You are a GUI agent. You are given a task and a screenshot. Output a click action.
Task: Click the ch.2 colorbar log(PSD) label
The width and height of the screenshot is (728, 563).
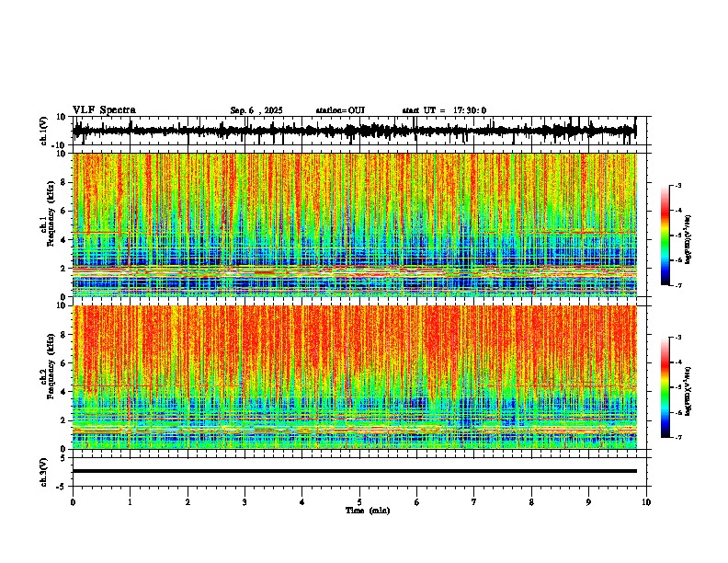coord(688,391)
